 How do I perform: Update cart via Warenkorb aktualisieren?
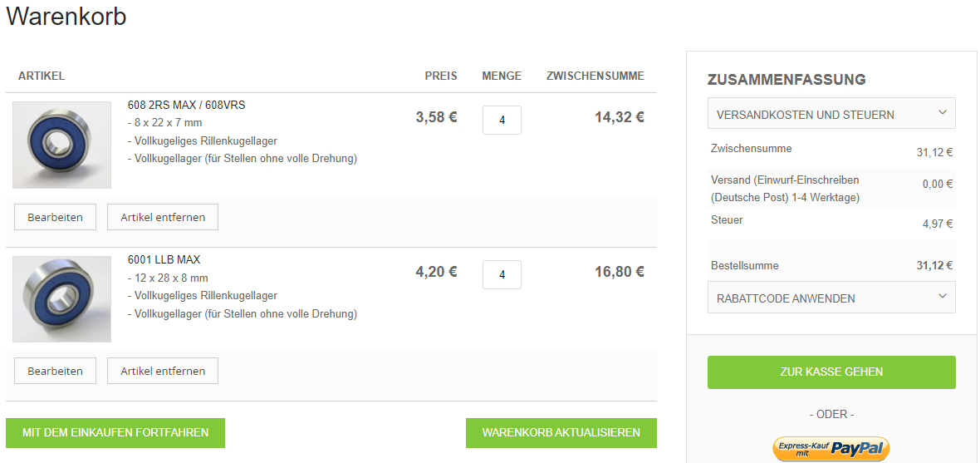pos(561,433)
